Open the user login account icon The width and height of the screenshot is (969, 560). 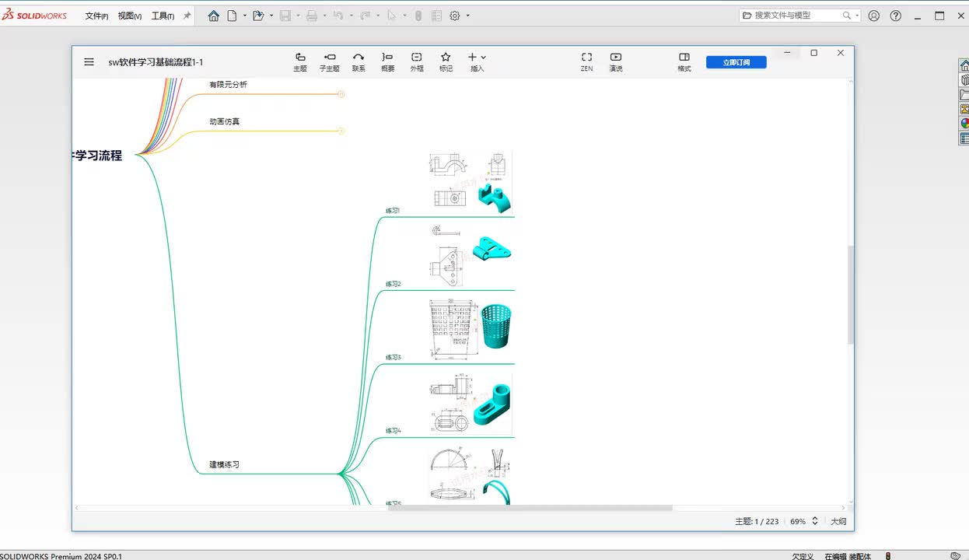(x=874, y=16)
